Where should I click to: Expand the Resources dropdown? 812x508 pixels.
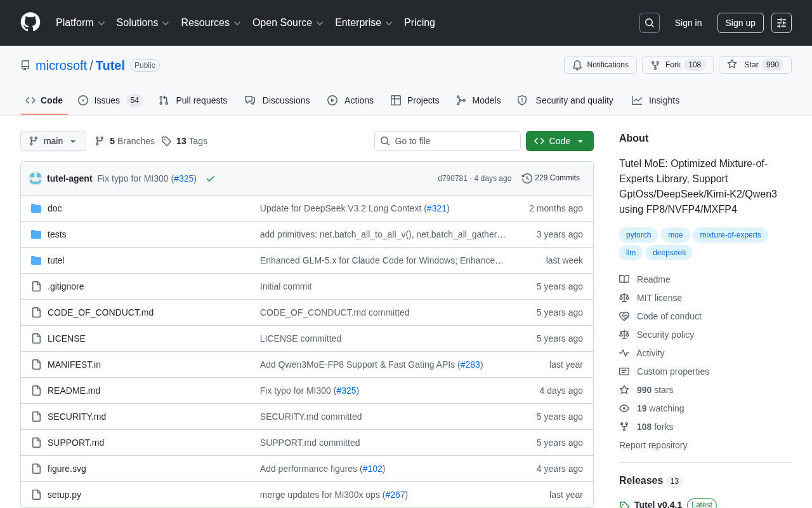click(211, 23)
